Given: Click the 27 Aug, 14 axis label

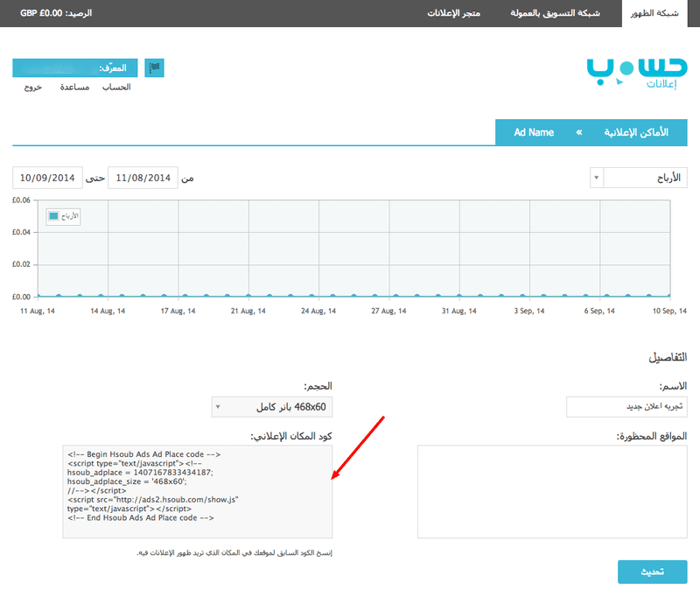Looking at the screenshot, I should [388, 311].
